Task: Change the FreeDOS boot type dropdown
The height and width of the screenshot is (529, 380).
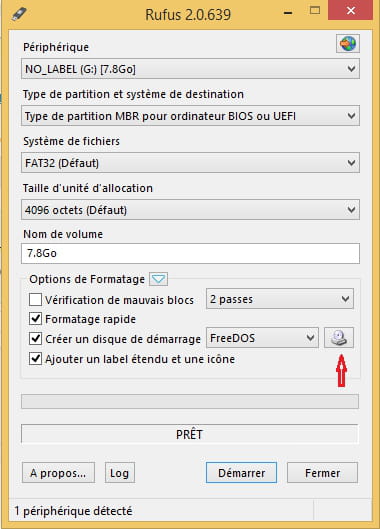Action: [262, 338]
